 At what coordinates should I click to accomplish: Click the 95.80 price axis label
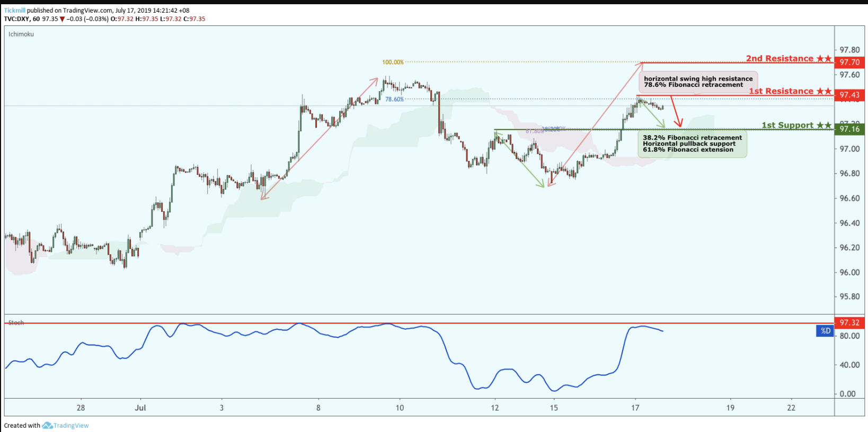[x=849, y=296]
